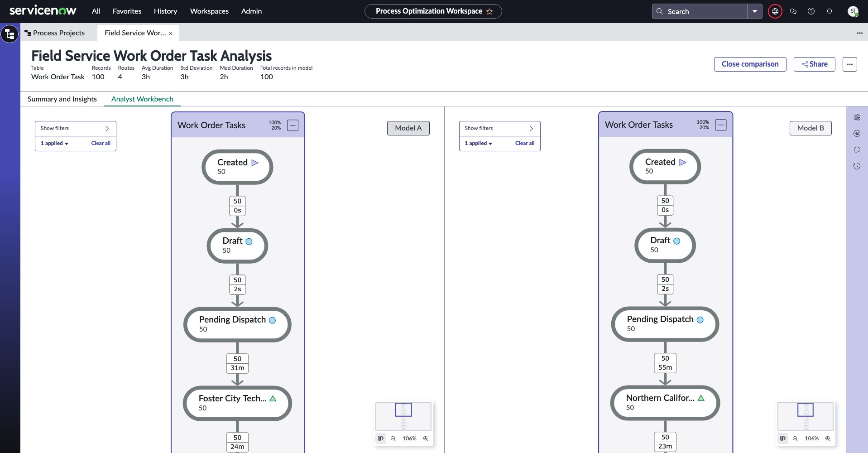This screenshot has width=868, height=453.
Task: Open the sidebar history clock icon
Action: [857, 166]
